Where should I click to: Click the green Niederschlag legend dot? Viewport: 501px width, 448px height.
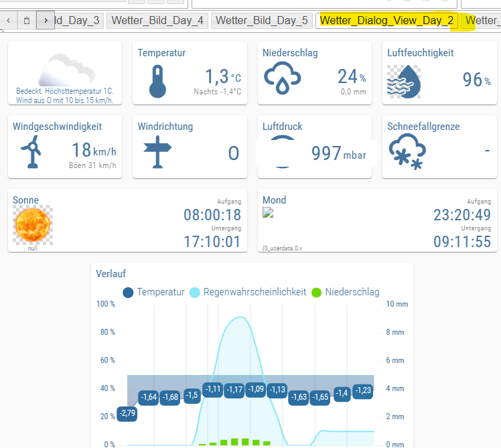point(316,293)
